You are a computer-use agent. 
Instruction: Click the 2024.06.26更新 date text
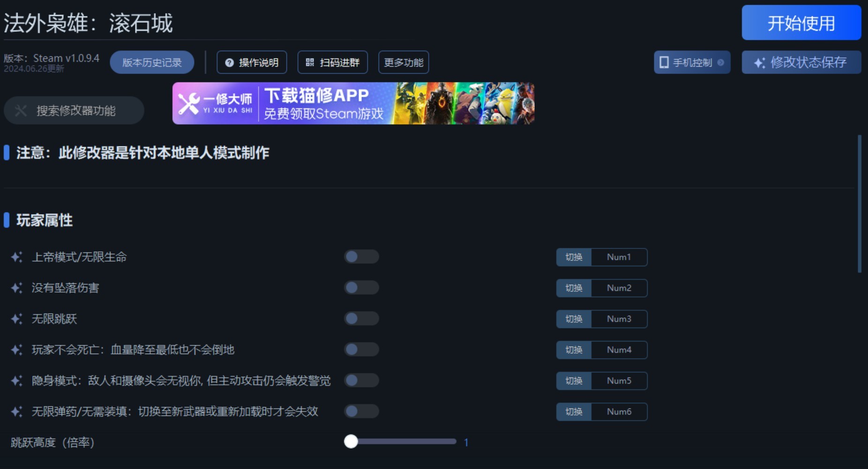34,69
